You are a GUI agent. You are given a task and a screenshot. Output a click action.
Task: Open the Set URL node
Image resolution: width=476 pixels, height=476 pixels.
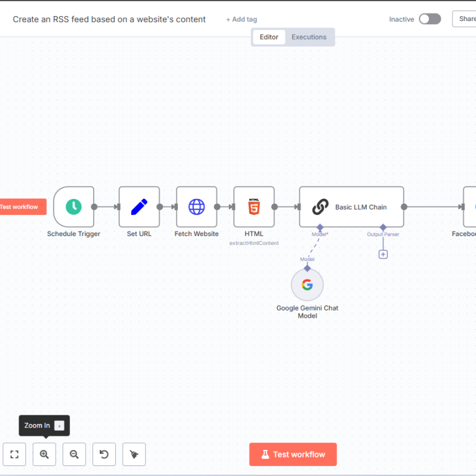click(x=139, y=207)
